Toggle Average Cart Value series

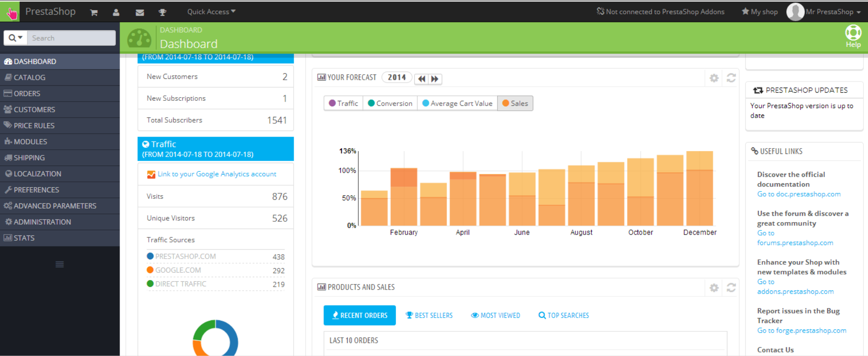click(x=457, y=104)
